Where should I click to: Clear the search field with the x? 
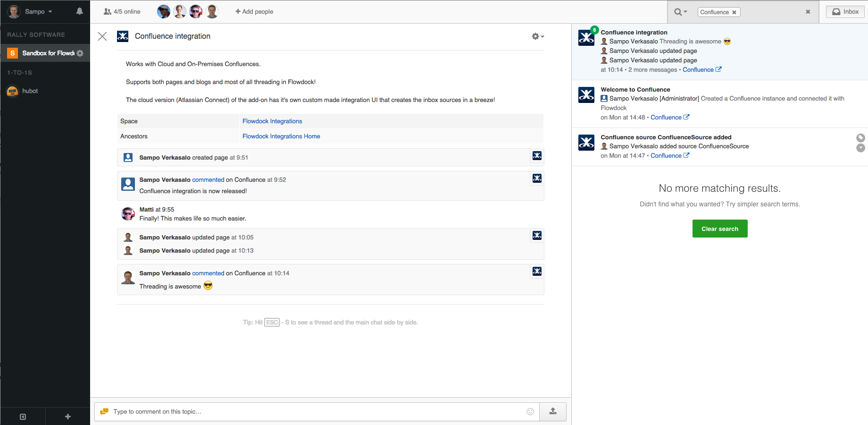click(808, 12)
